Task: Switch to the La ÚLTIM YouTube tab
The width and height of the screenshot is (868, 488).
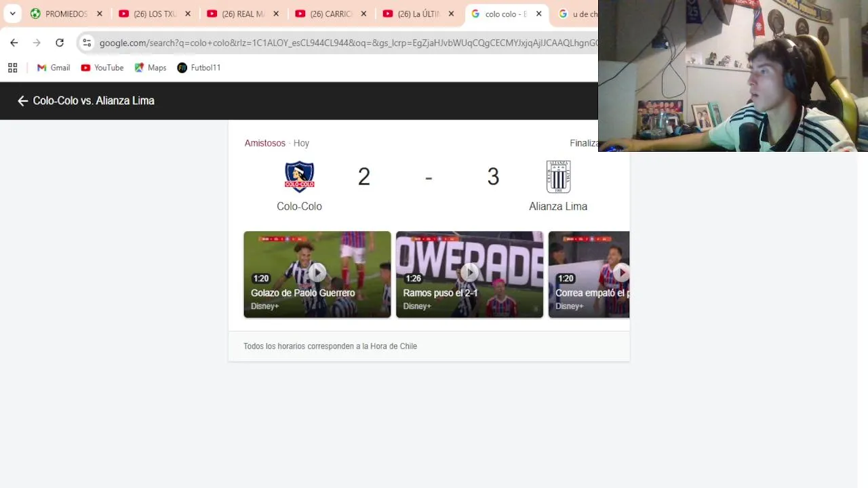Action: tap(418, 14)
